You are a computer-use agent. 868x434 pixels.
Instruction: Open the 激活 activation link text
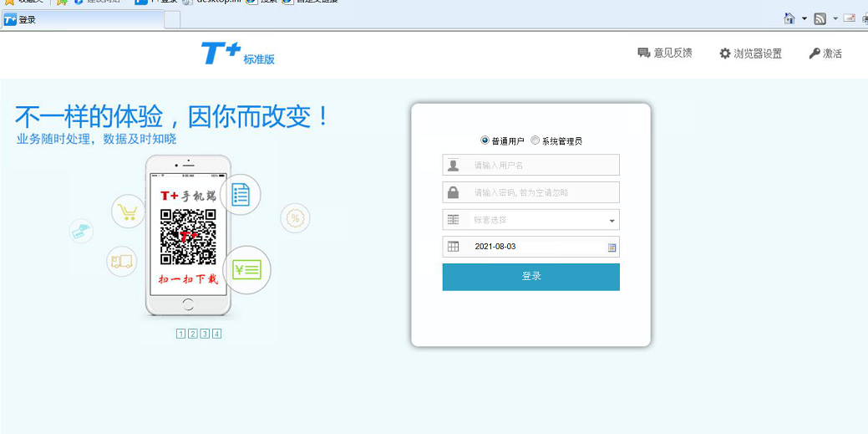click(x=833, y=54)
